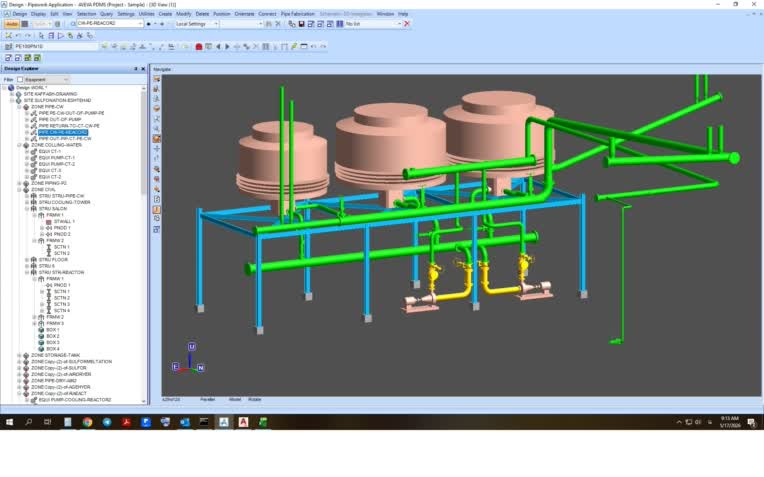The height and width of the screenshot is (477, 764).
Task: Open notification center in taskbar
Action: point(752,422)
